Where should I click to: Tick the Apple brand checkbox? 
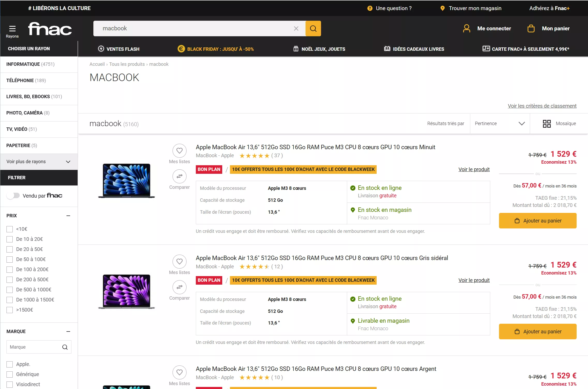point(10,364)
